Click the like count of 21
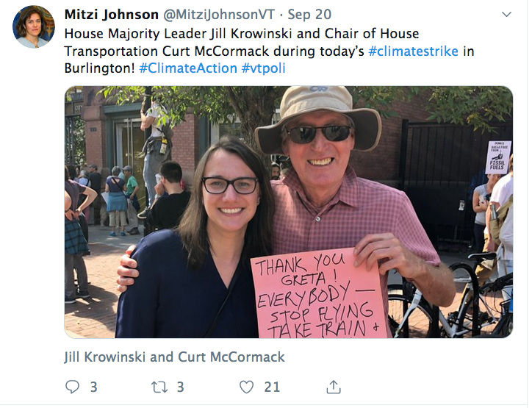532x408 pixels. pyautogui.click(x=272, y=387)
